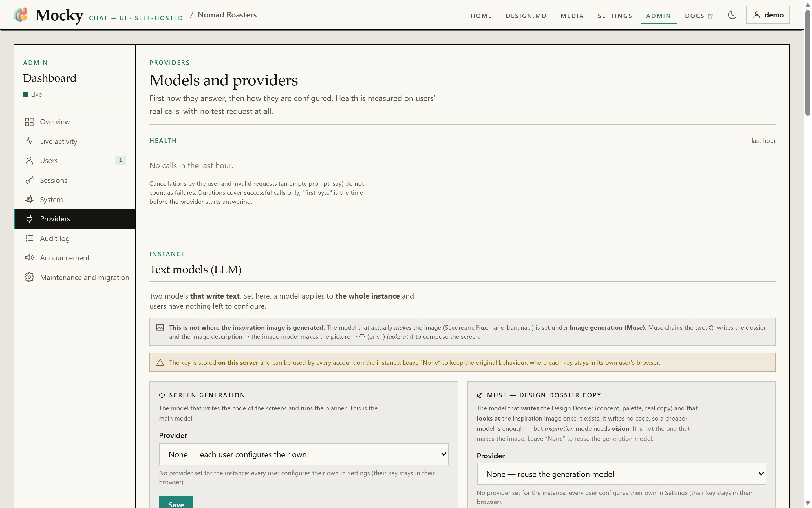Open the SETTINGS nav item

615,16
